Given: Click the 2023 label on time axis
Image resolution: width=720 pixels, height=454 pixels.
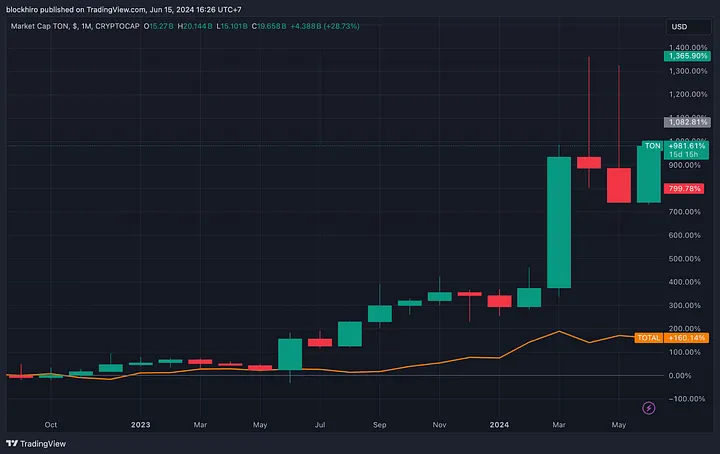Looking at the screenshot, I should (x=141, y=424).
